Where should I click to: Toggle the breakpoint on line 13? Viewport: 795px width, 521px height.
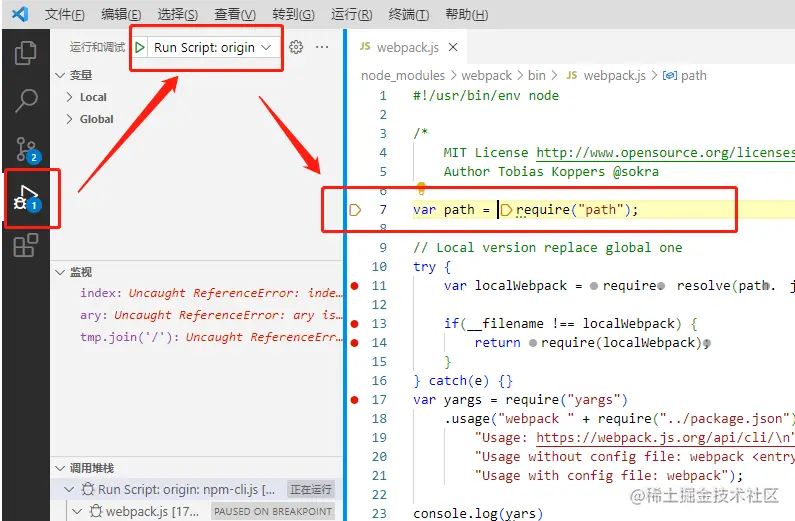(x=355, y=324)
